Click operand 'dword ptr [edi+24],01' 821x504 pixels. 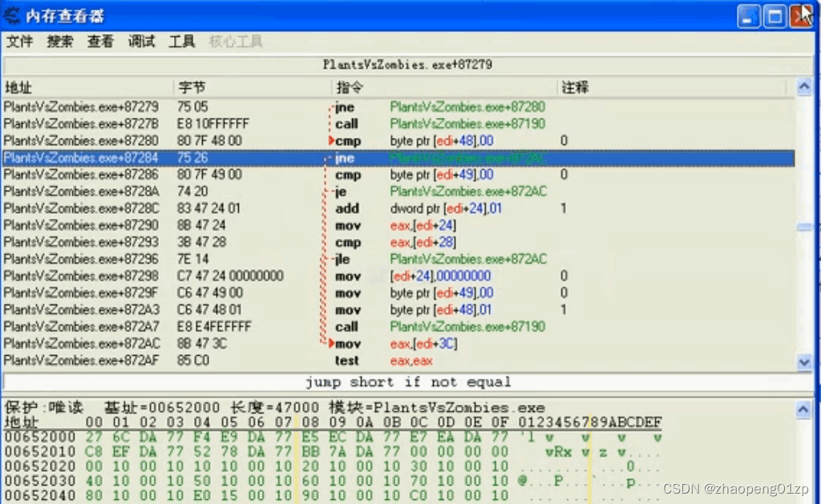446,208
